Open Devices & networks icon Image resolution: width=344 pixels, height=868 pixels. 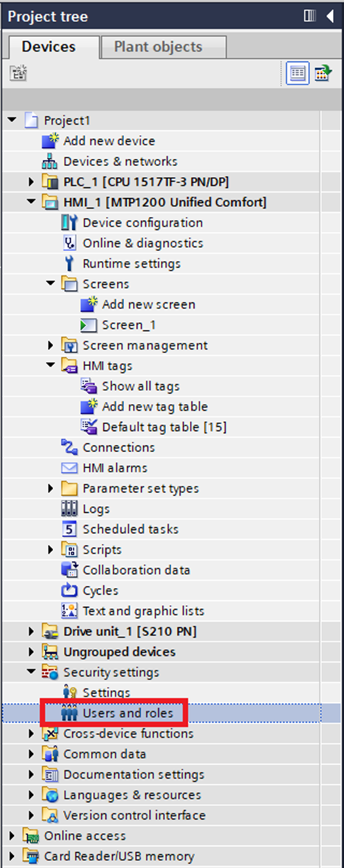coord(51,161)
